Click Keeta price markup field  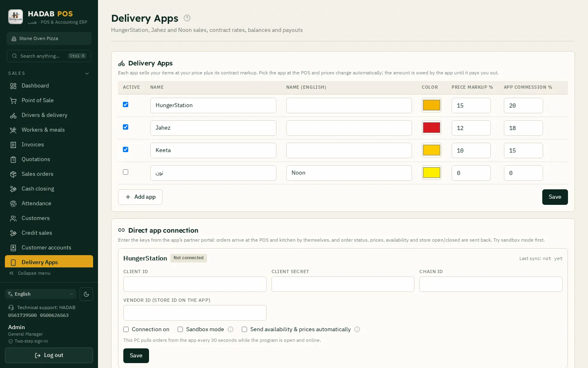point(471,150)
